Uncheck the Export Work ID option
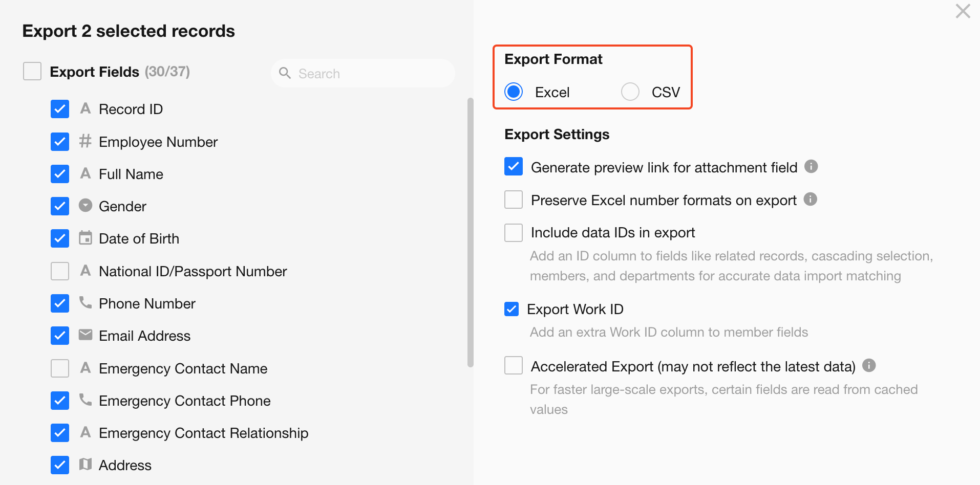The height and width of the screenshot is (485, 980). click(512, 309)
